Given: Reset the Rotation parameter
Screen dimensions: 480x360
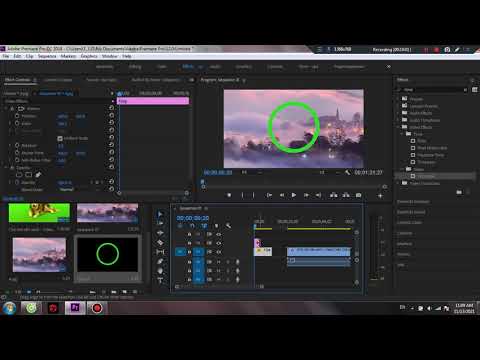Looking at the screenshot, I should [x=111, y=145].
